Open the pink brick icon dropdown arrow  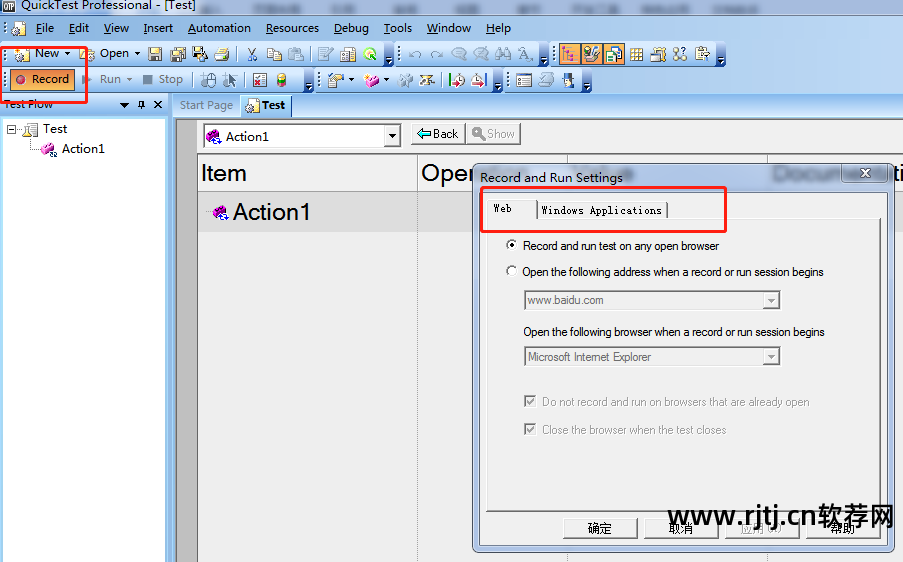click(x=386, y=79)
